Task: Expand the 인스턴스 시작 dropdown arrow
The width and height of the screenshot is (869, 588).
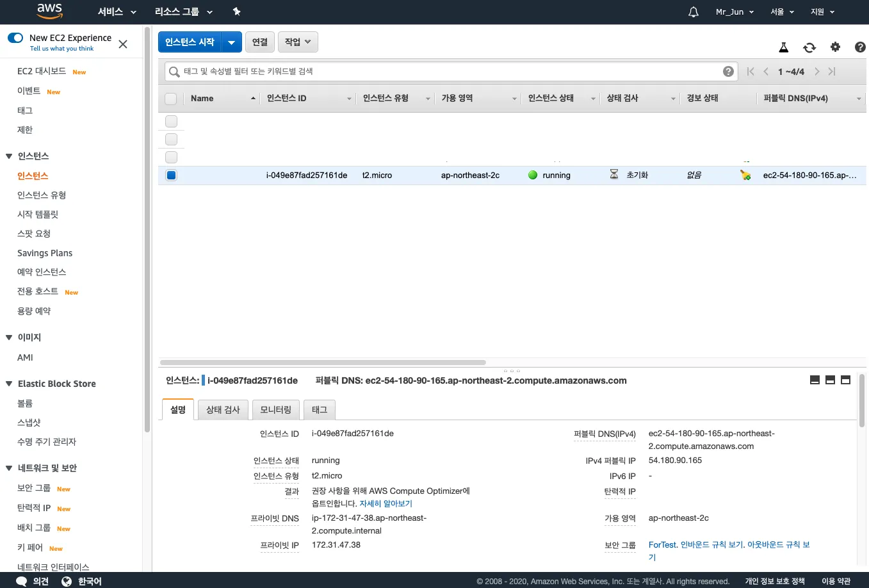Action: (231, 42)
